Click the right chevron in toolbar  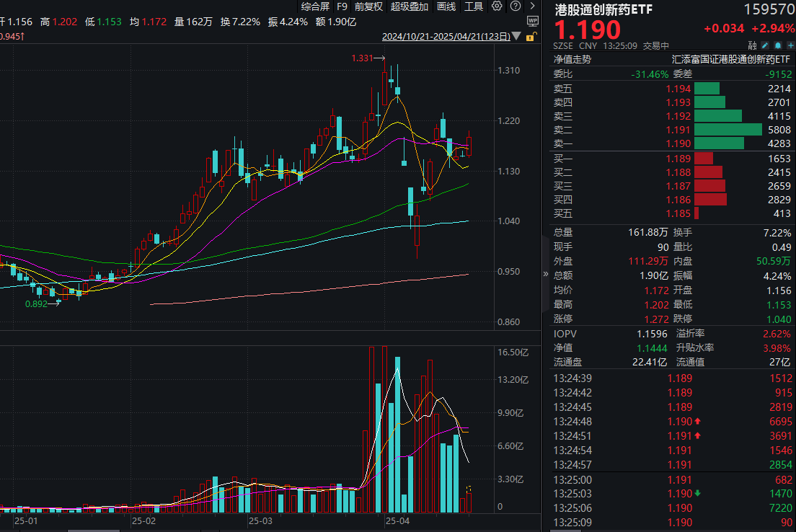pyautogui.click(x=532, y=6)
